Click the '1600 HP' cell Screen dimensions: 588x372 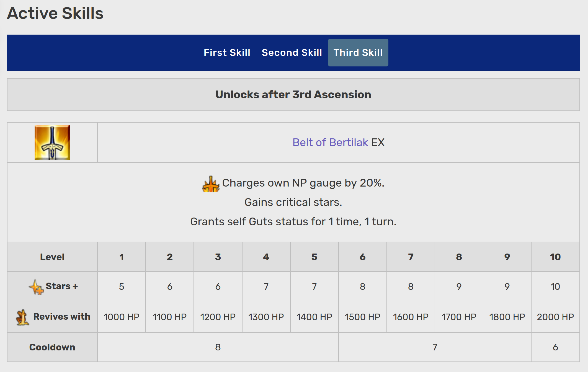coord(411,317)
